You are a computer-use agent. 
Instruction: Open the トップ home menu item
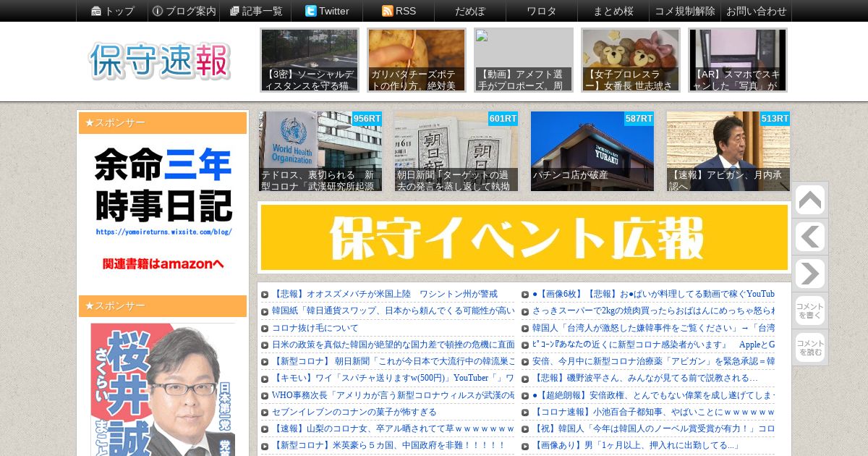click(x=113, y=11)
